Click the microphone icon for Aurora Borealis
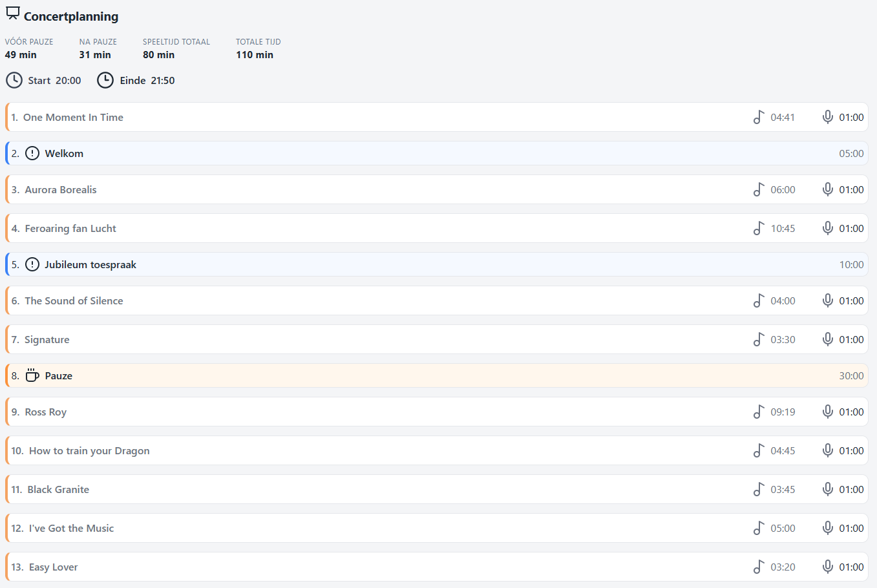The image size is (877, 588). 827,189
